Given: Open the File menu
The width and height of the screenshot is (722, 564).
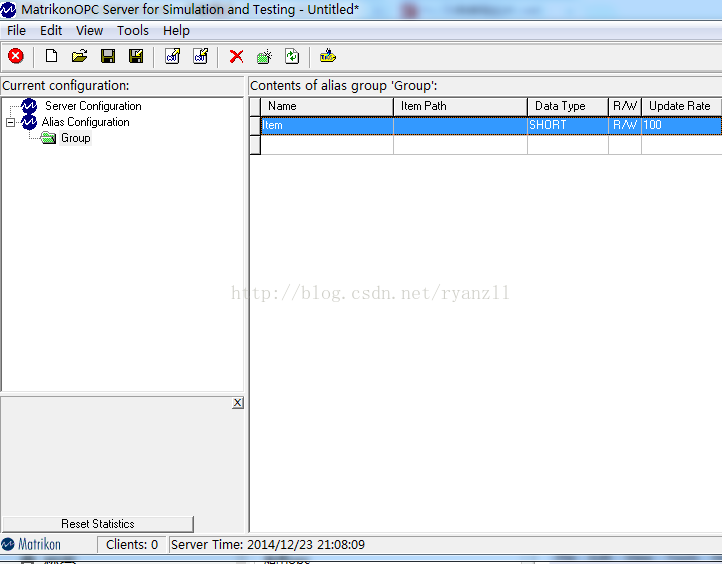Looking at the screenshot, I should tap(16, 30).
